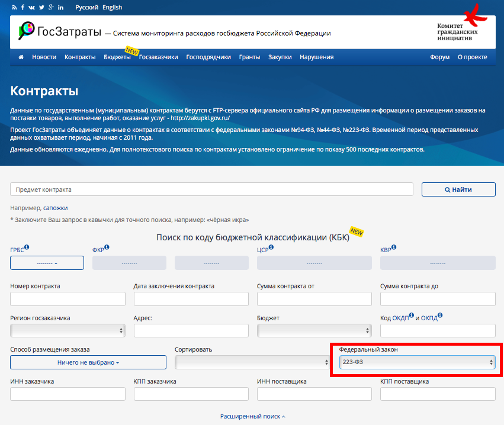This screenshot has height=425, width=504.
Task: Open Способ размещения заказа dropdown
Action: 88,362
